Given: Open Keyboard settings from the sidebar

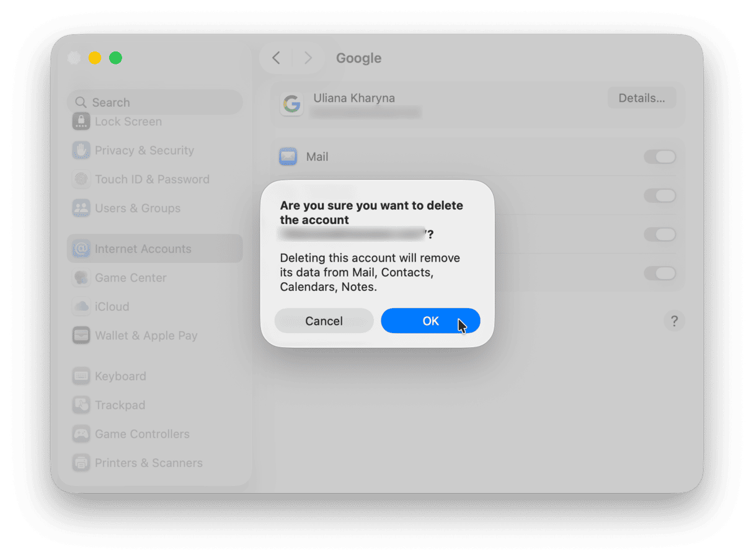Looking at the screenshot, I should (81, 376).
